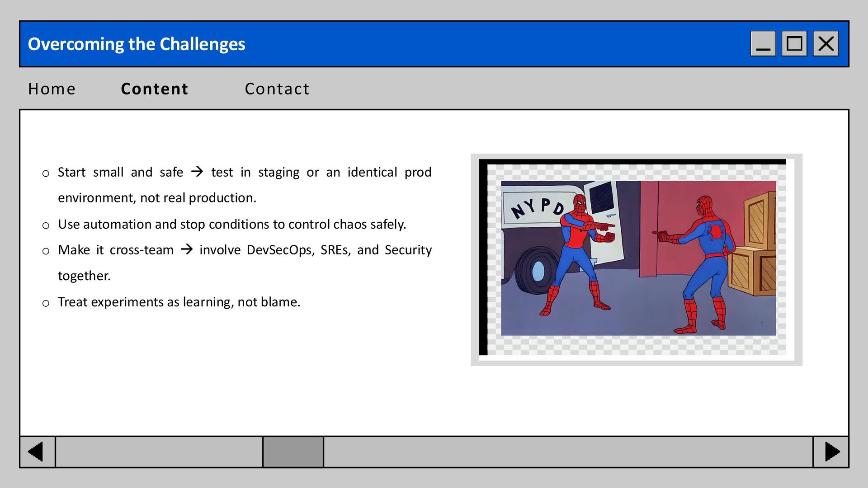This screenshot has height=488, width=868.
Task: Click scrollbar track left of thumb
Action: pyautogui.click(x=158, y=452)
